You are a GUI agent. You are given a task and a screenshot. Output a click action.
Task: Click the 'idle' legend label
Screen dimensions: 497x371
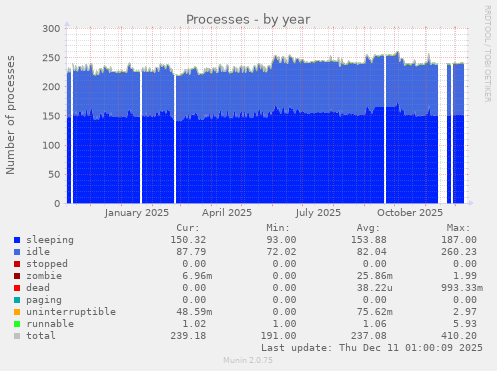coord(38,252)
